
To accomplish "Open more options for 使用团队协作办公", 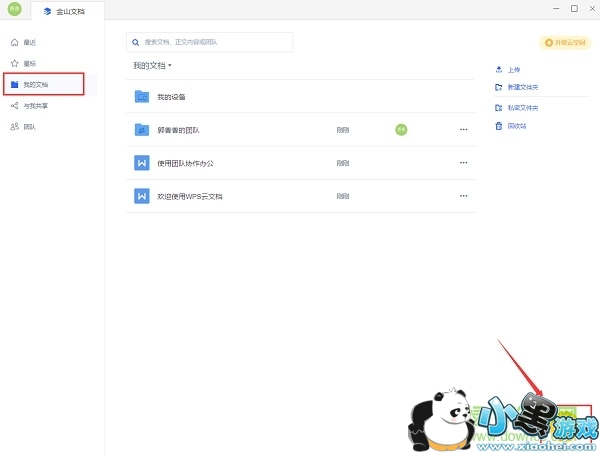I will [x=463, y=163].
